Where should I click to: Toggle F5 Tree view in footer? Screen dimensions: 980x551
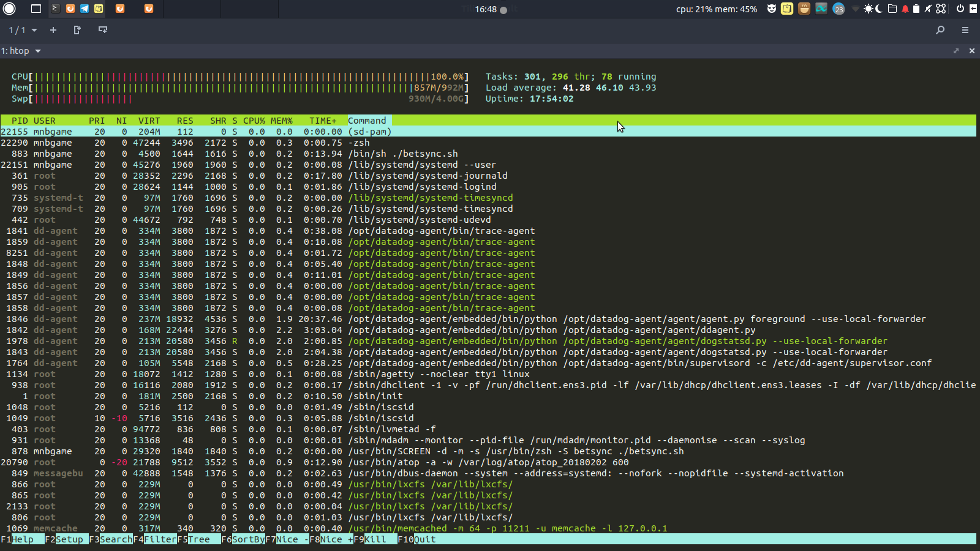[199, 539]
